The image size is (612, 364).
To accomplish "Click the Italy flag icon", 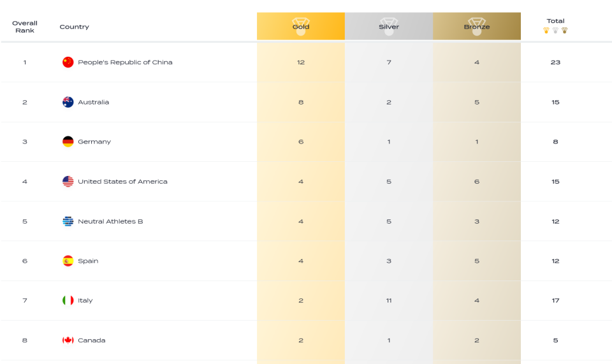I will click(x=68, y=300).
